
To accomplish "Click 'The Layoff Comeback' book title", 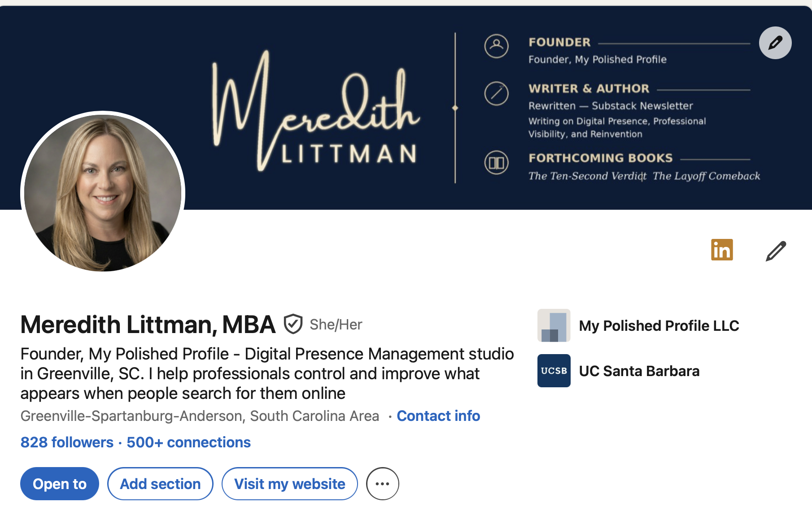I will [707, 176].
